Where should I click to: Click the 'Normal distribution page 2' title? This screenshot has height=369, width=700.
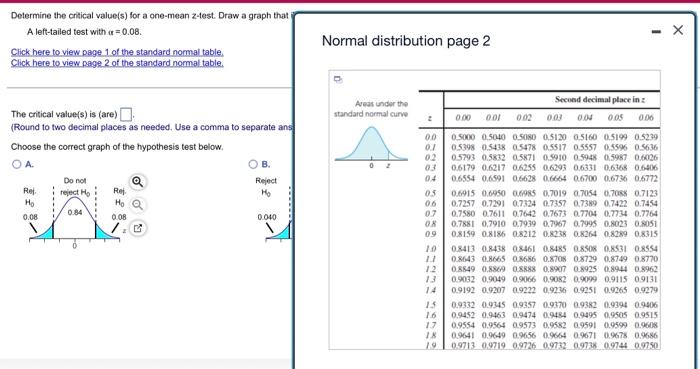[406, 41]
